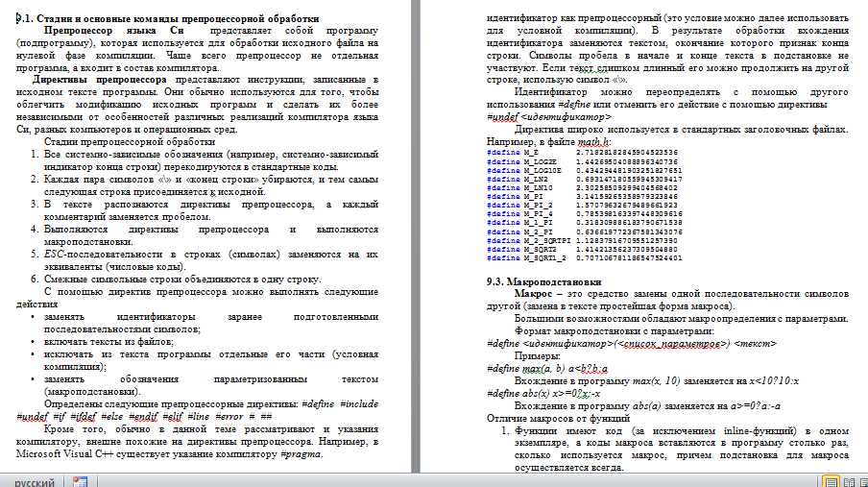Viewport: 868px width, 487px height.
Task: Click the italic word '#pragma'
Action: [301, 453]
